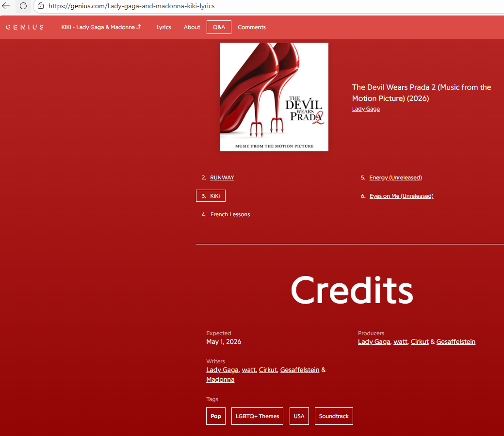Click Gesaffelstein in the Producers credits
The height and width of the screenshot is (436, 504).
tap(455, 342)
